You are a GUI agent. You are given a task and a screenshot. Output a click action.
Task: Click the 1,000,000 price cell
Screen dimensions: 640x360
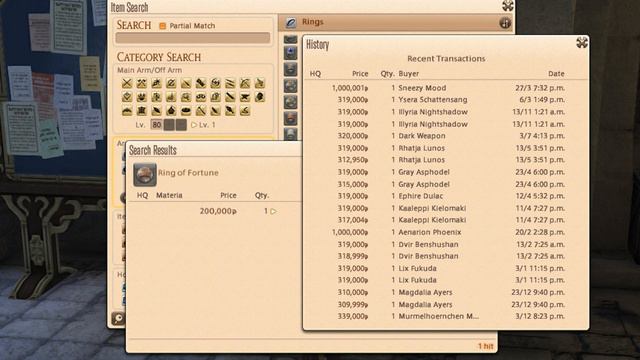[x=350, y=232]
